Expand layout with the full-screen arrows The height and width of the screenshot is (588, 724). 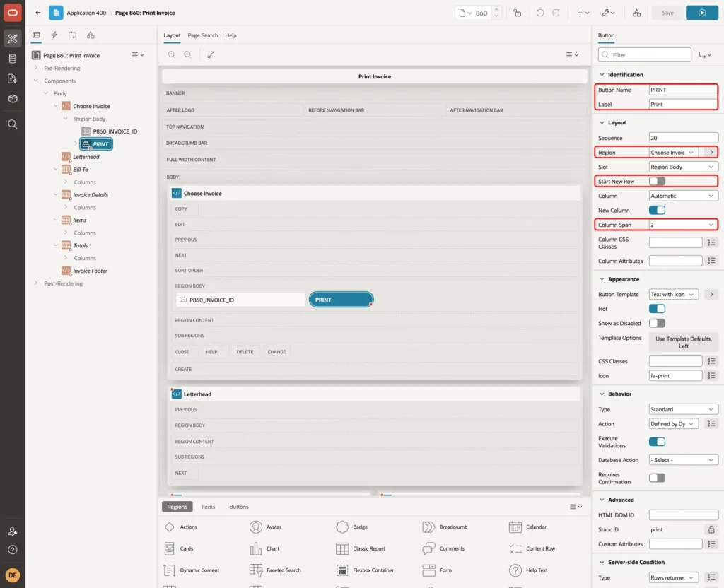point(211,54)
